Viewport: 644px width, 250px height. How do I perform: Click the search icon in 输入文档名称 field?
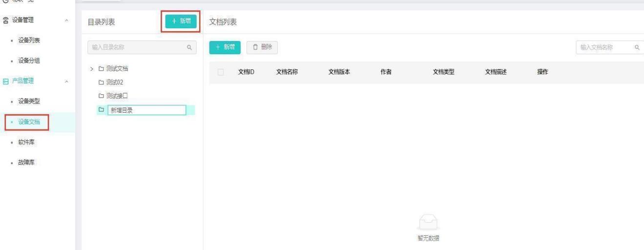click(637, 47)
